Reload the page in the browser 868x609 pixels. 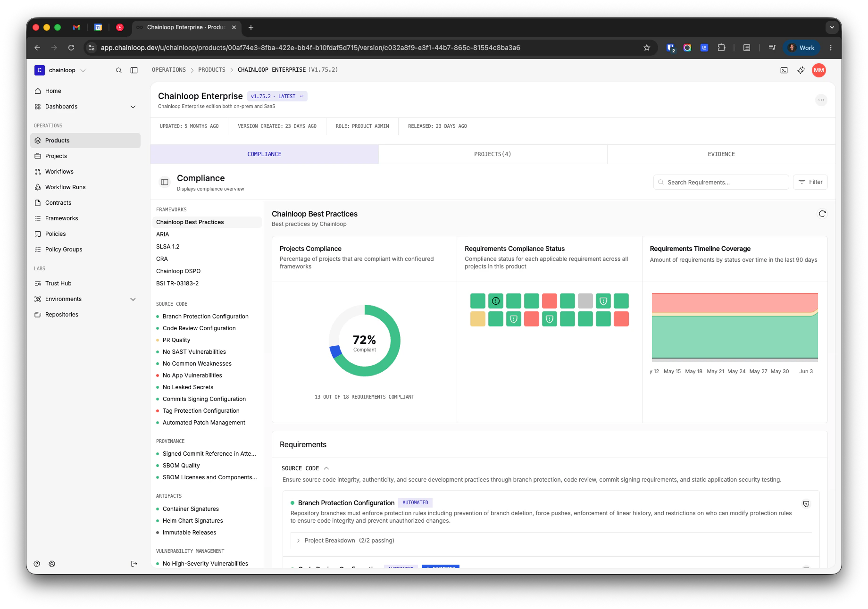[x=71, y=48]
